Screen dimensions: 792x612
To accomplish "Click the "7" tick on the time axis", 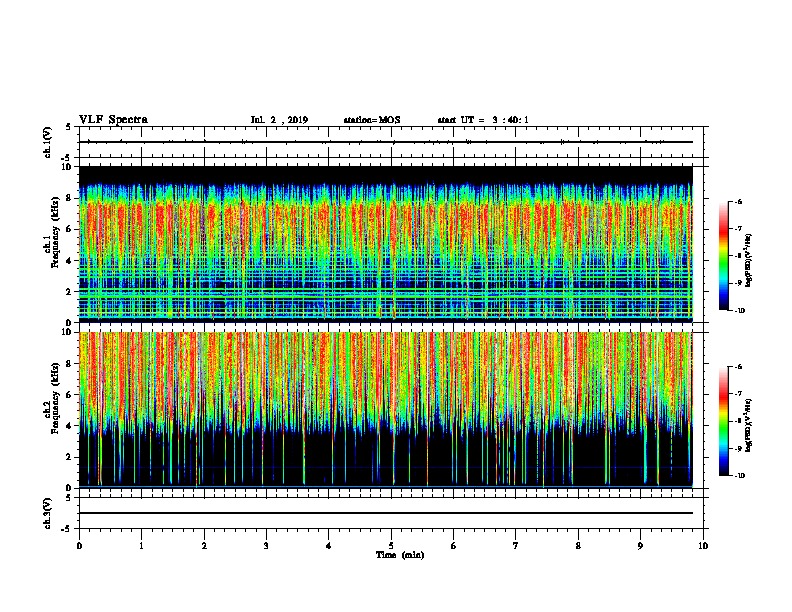I will point(516,546).
